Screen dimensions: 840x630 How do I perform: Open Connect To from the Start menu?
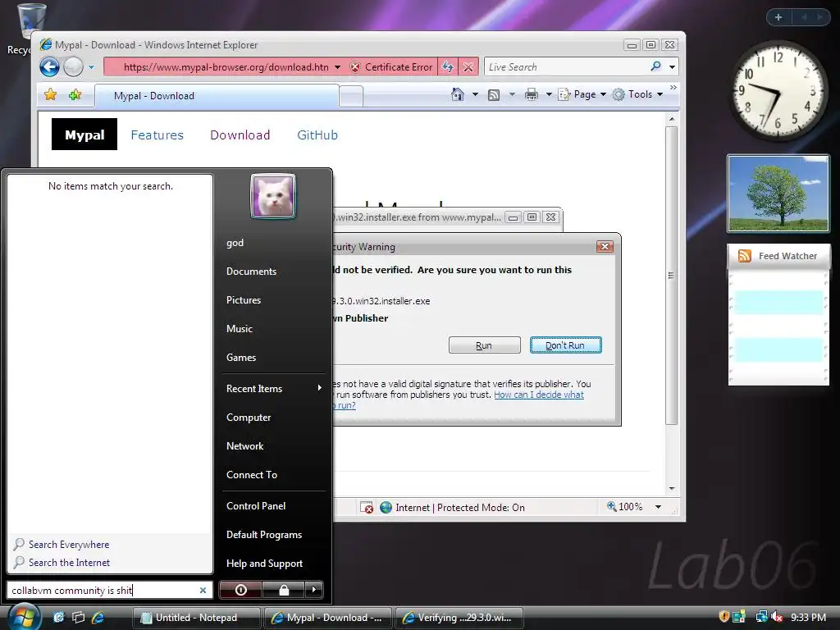click(251, 475)
